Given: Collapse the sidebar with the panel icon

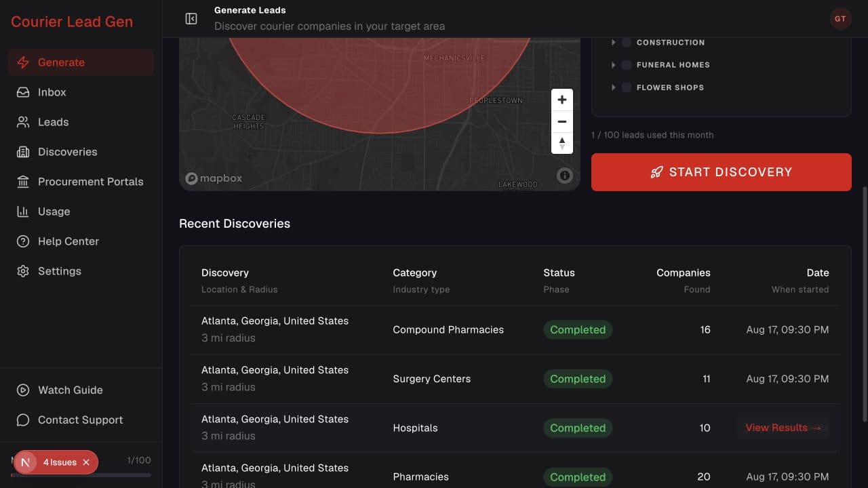Looking at the screenshot, I should click(x=191, y=18).
